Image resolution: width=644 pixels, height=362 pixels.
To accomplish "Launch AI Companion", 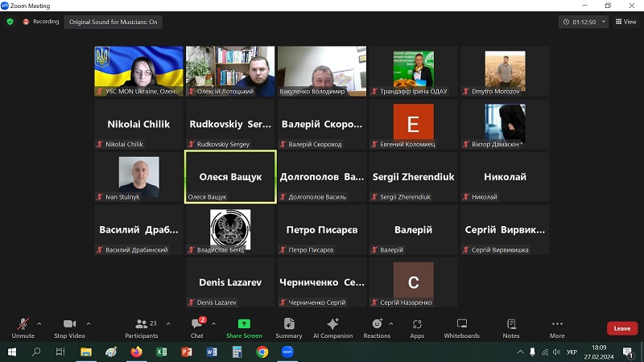I will pyautogui.click(x=332, y=327).
